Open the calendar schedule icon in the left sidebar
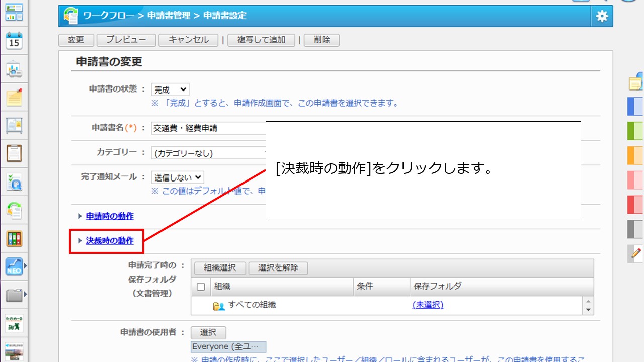This screenshot has height=362, width=644. (x=15, y=39)
